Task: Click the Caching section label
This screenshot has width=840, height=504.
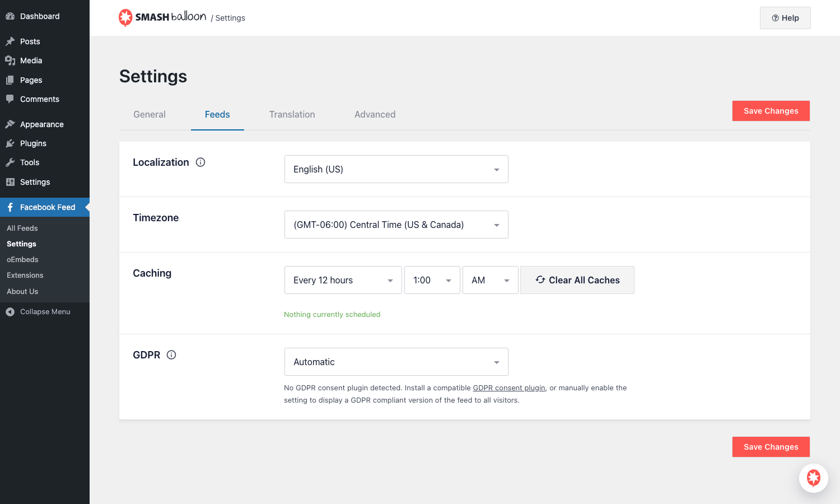Action: pos(152,273)
